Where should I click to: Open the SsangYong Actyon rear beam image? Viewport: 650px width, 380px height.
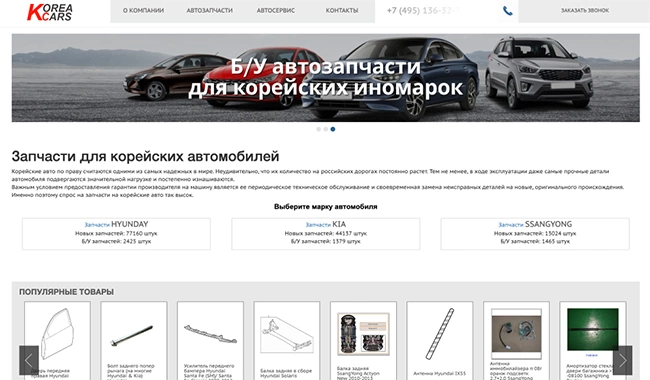tap(363, 334)
